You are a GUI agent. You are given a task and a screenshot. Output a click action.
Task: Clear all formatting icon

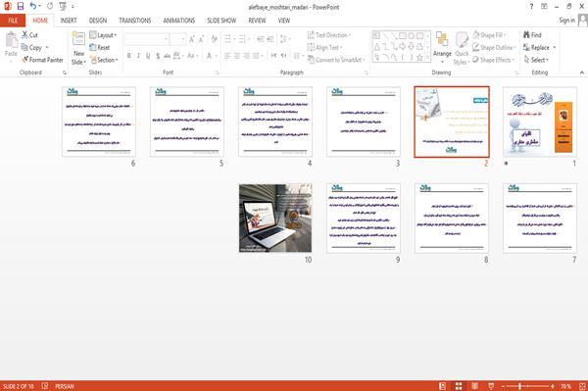click(214, 38)
